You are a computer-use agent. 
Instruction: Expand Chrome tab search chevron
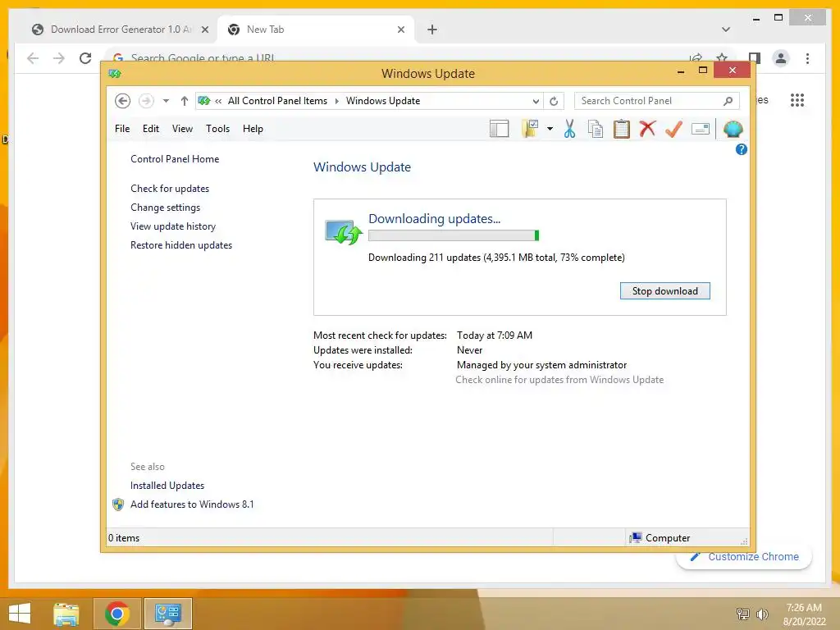[726, 30]
